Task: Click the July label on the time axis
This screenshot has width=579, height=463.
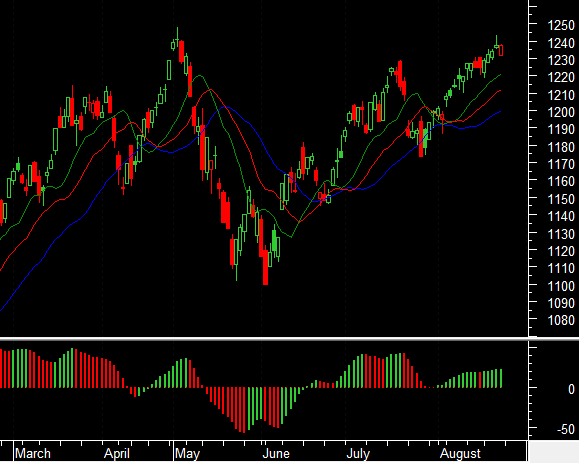Action: [x=358, y=453]
